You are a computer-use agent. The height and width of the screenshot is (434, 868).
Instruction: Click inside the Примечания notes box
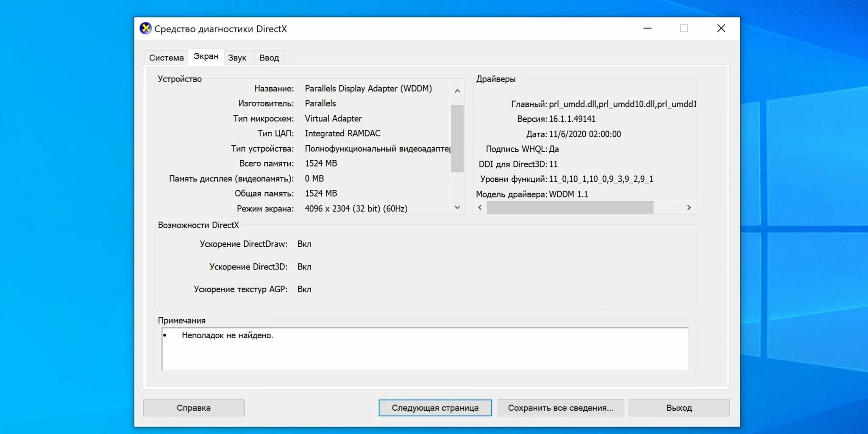pos(425,349)
